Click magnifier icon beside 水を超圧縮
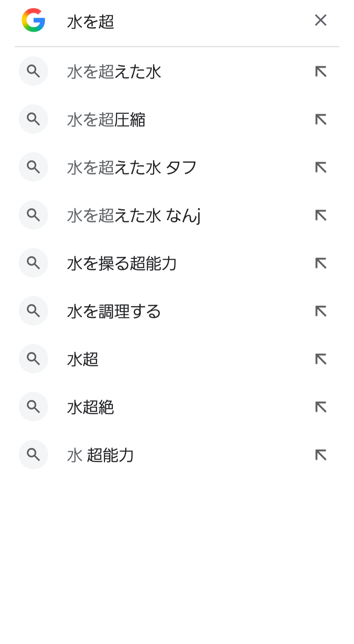354x644 pixels. point(33,119)
